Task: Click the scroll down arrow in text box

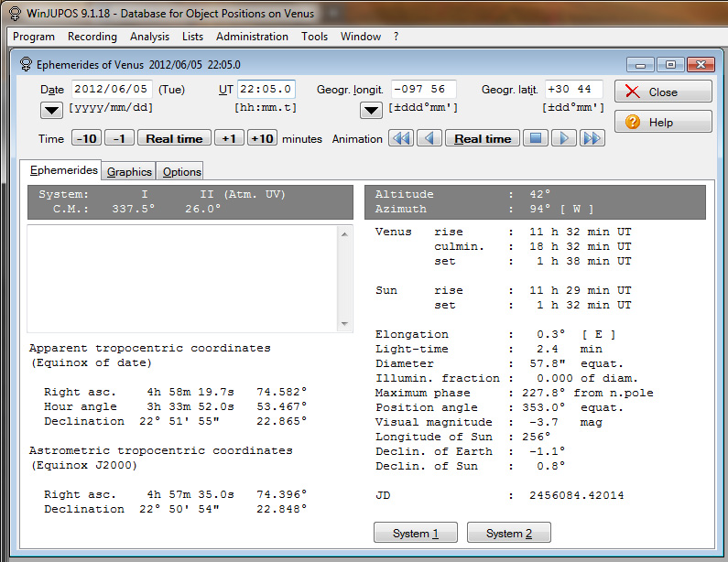Action: click(345, 324)
